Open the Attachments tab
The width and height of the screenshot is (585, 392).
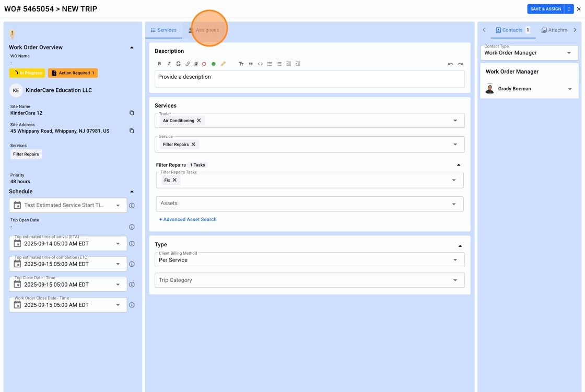pyautogui.click(x=555, y=30)
